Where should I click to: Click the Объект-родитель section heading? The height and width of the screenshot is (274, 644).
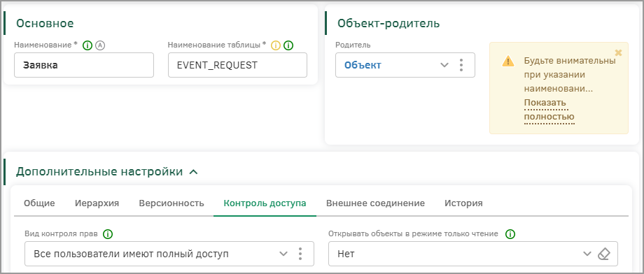(388, 23)
